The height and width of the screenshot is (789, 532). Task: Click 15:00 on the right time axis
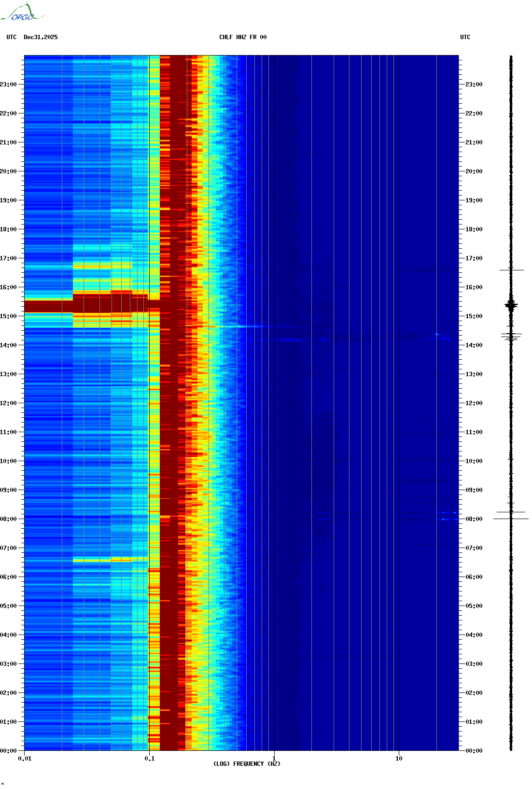coord(474,316)
